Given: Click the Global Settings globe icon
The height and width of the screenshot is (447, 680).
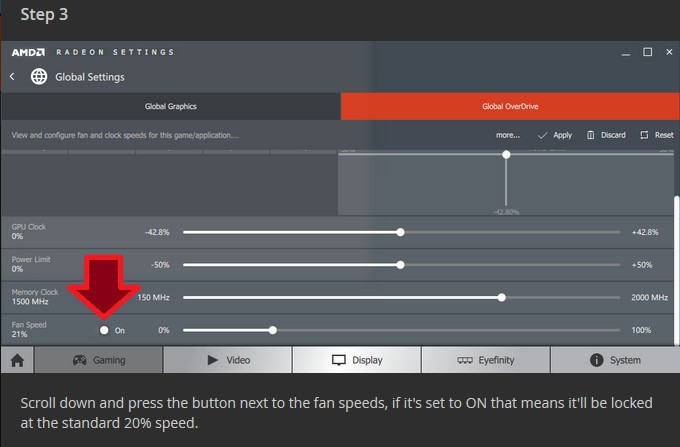Looking at the screenshot, I should coord(39,77).
